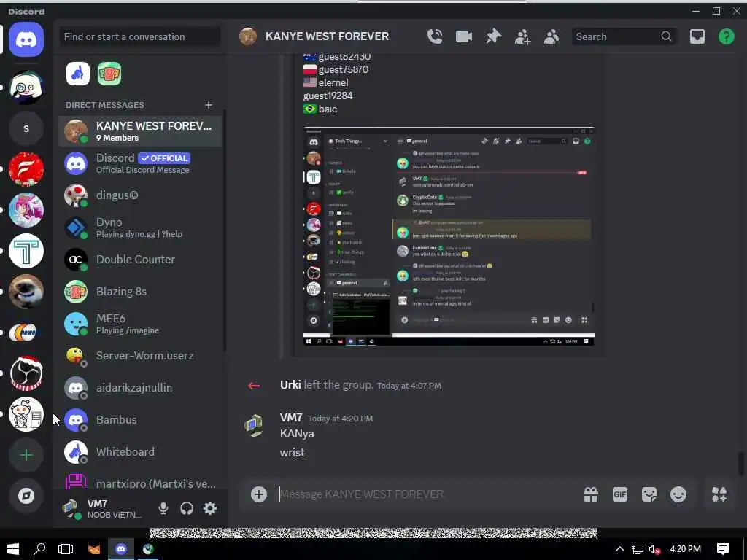Open DM with Double Counter
The height and width of the screenshot is (560, 747).
[x=141, y=260]
